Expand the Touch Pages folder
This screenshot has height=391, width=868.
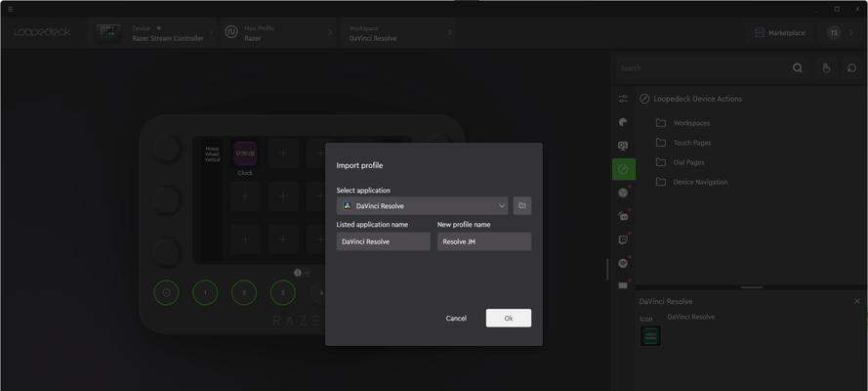[x=692, y=143]
